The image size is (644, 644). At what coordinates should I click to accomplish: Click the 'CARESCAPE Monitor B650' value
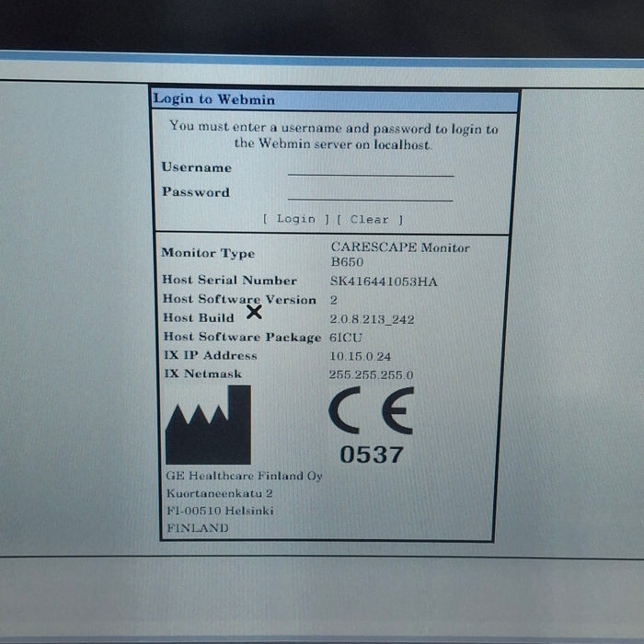(400, 254)
